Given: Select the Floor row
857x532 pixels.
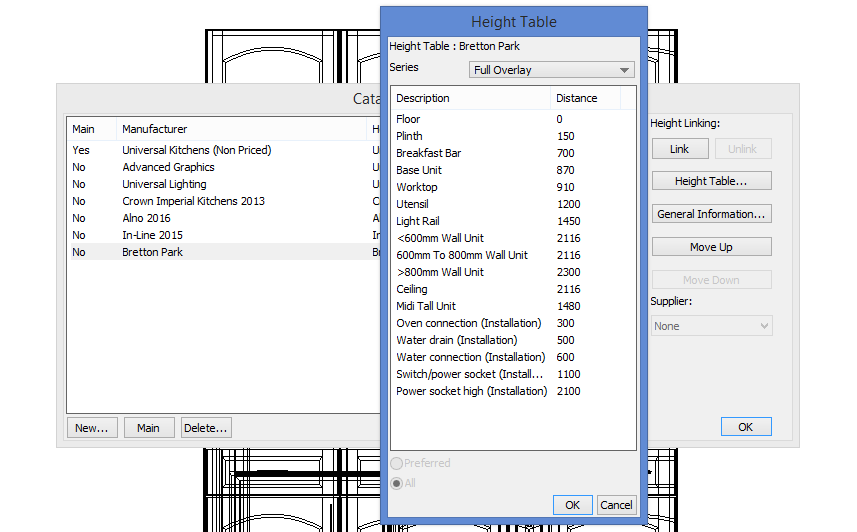Looking at the screenshot, I should coord(513,119).
